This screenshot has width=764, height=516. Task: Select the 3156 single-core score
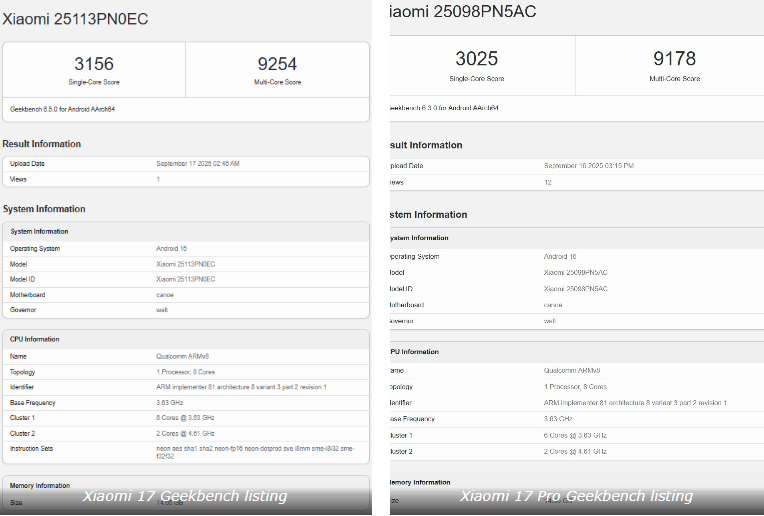coord(94,65)
